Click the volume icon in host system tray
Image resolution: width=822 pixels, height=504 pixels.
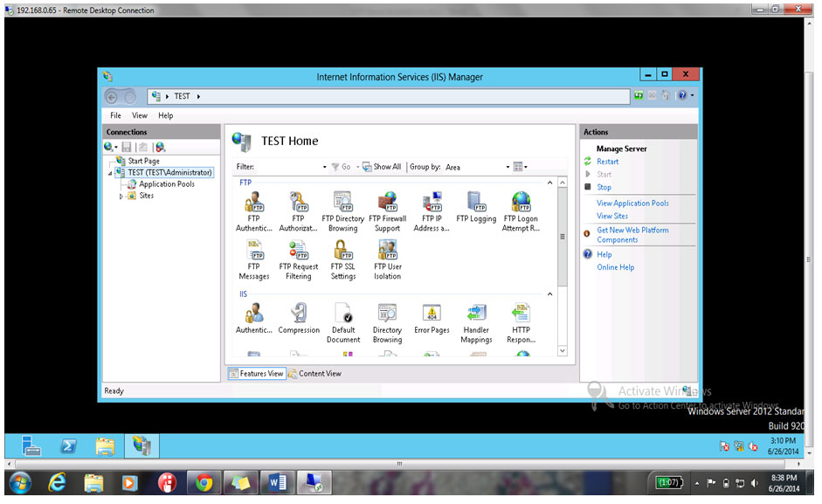click(754, 483)
